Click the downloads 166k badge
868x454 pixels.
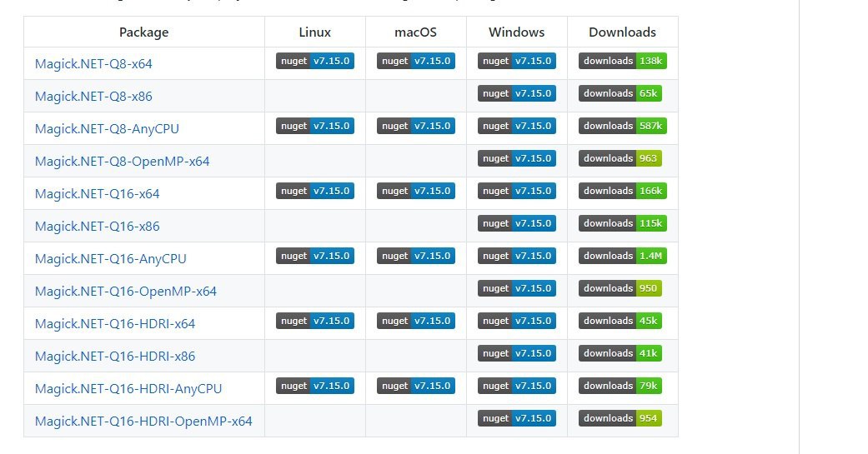click(x=623, y=191)
